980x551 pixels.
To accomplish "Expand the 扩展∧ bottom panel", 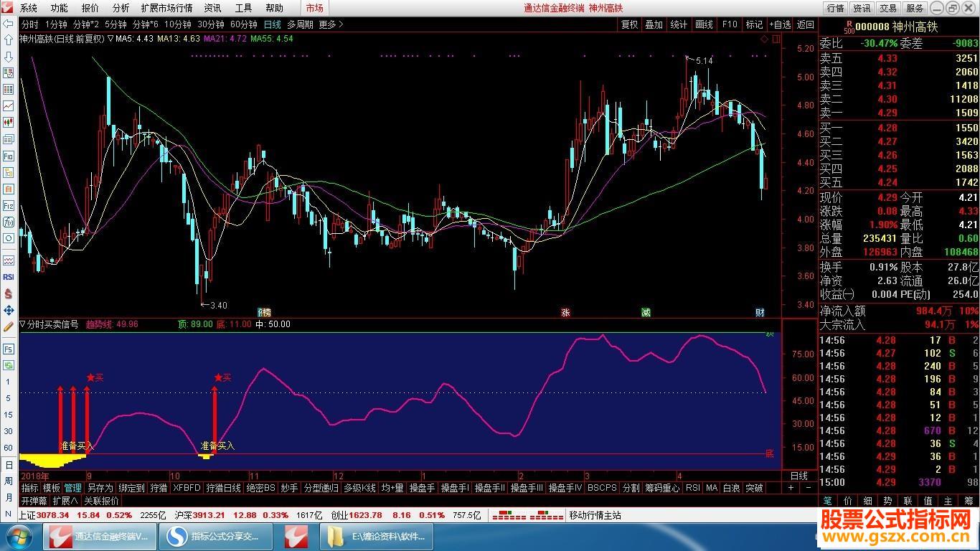I will [65, 501].
